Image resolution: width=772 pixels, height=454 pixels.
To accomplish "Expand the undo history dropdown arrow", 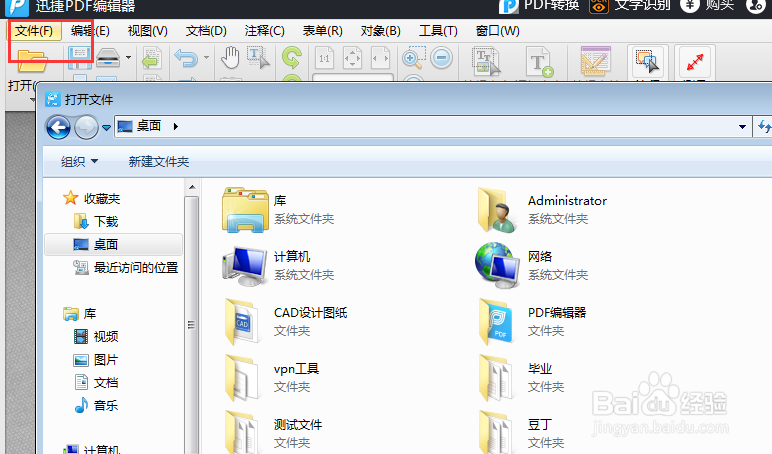I will tap(206, 58).
